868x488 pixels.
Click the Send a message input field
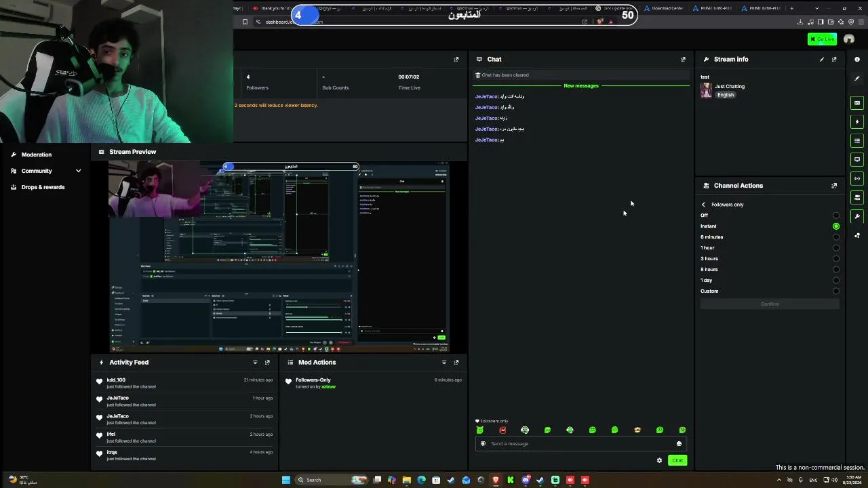coord(580,444)
